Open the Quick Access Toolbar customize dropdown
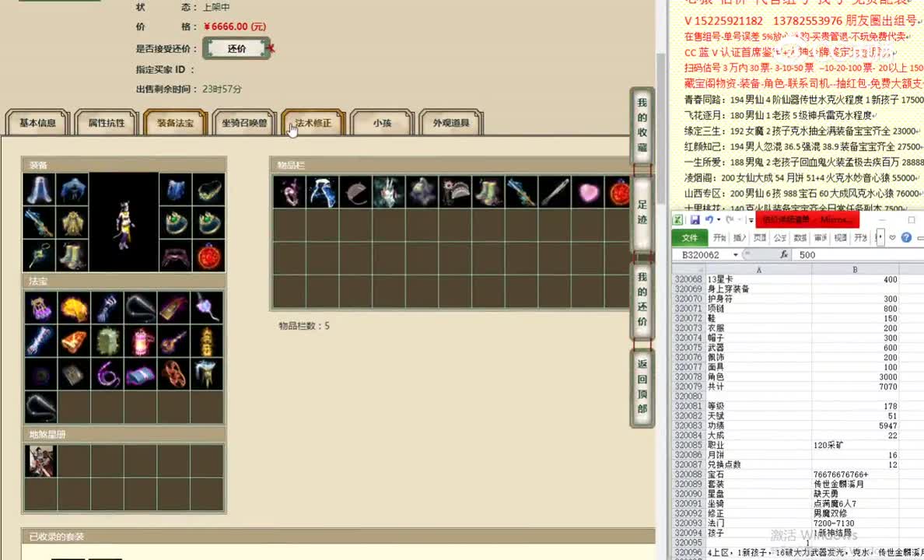Screen dimensions: 924x560 pos(751,220)
